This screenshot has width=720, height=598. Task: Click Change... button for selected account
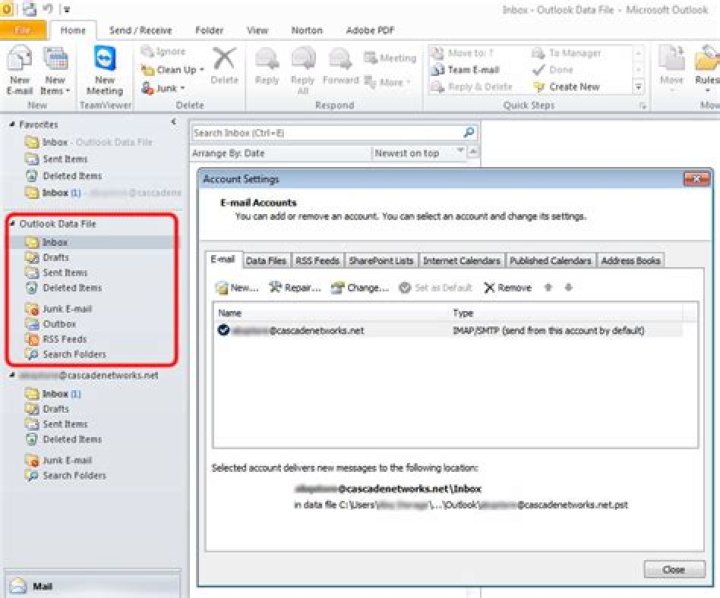coord(360,288)
